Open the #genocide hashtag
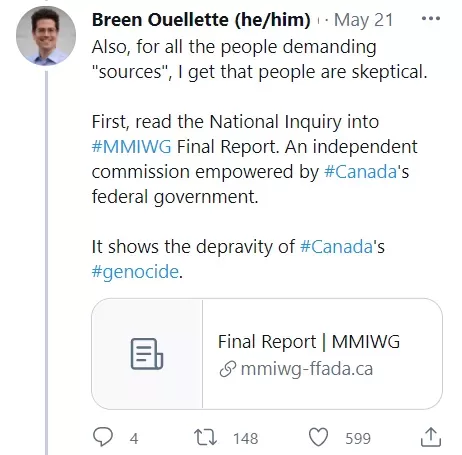Viewport: 462px width, 455px height. (135, 272)
